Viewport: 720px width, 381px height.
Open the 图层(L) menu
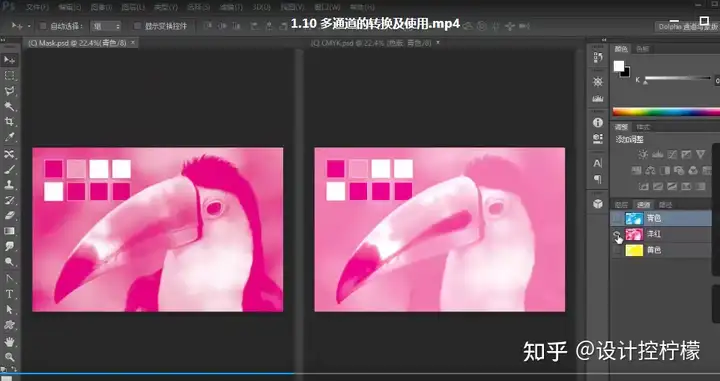(x=133, y=7)
